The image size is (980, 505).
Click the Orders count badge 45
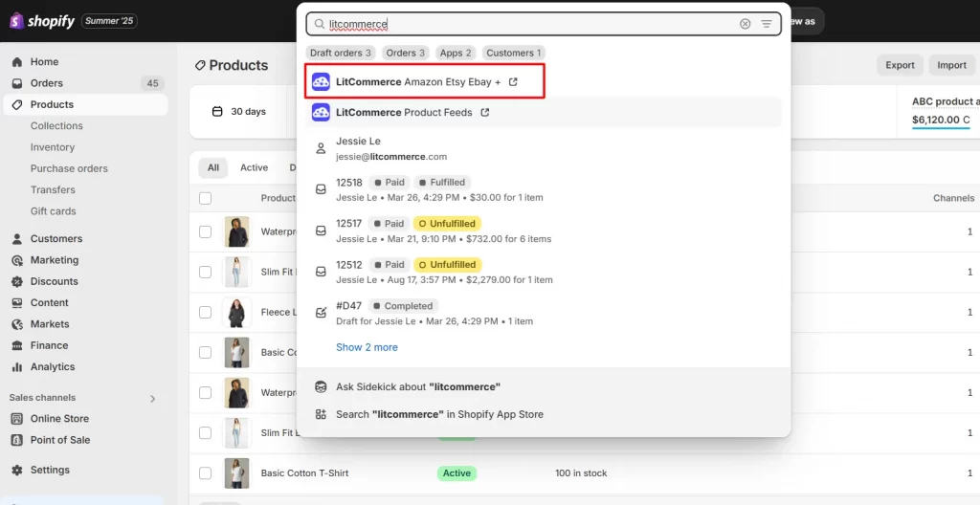[152, 83]
